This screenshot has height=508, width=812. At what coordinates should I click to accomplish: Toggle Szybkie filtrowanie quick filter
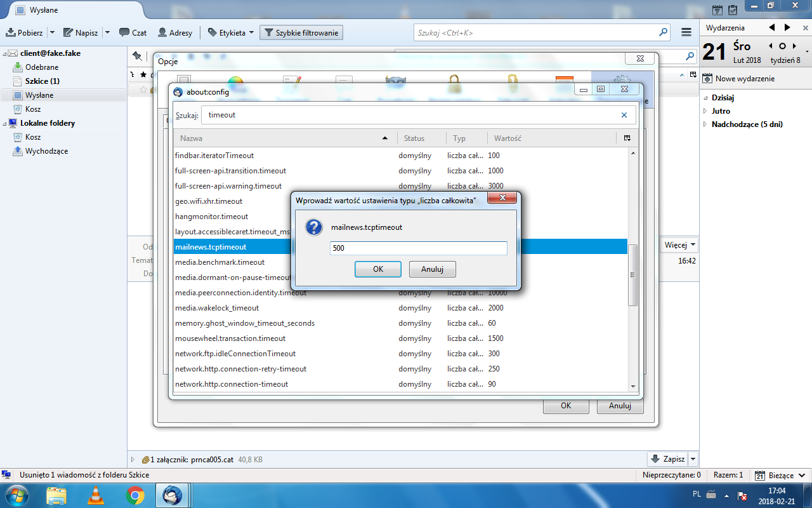coord(301,32)
